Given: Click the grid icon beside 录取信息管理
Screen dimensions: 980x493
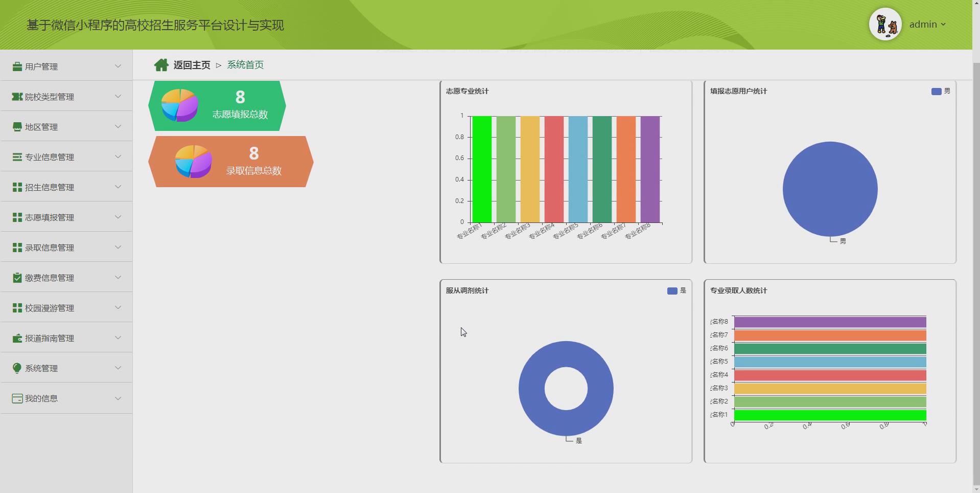Looking at the screenshot, I should tap(17, 248).
